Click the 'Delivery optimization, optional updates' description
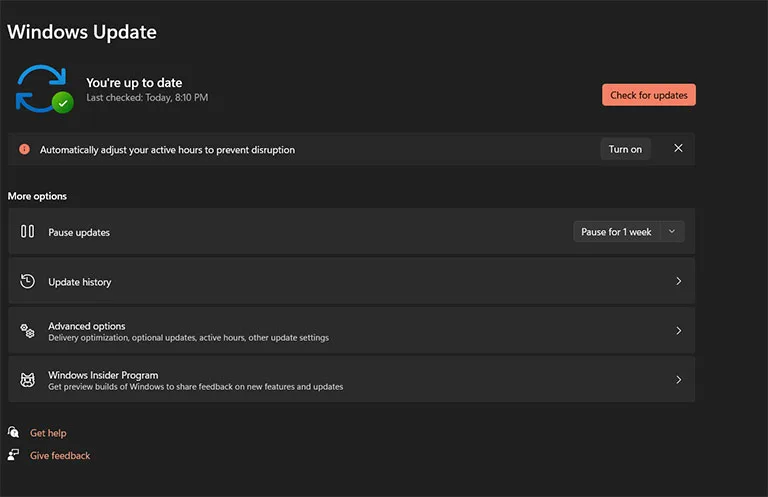Viewport: 768px width, 497px height. point(189,337)
